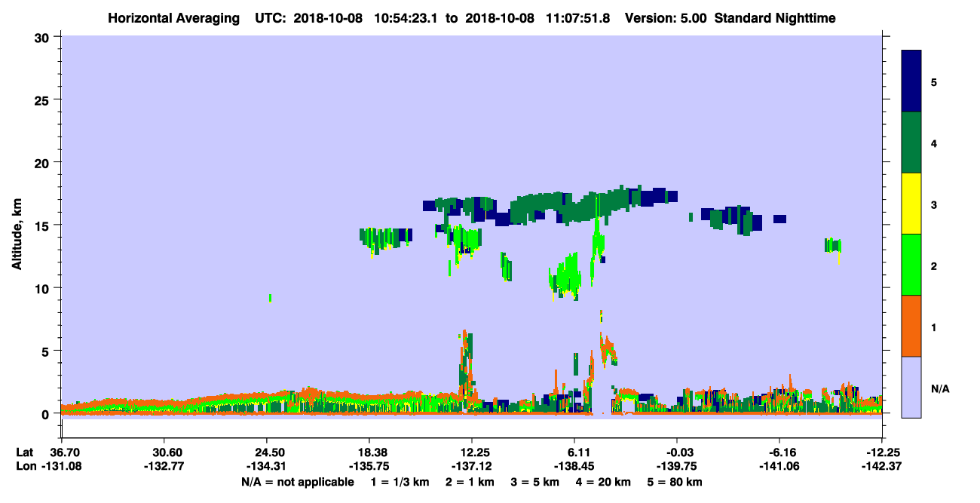Click longitude value -141.06

(779, 466)
